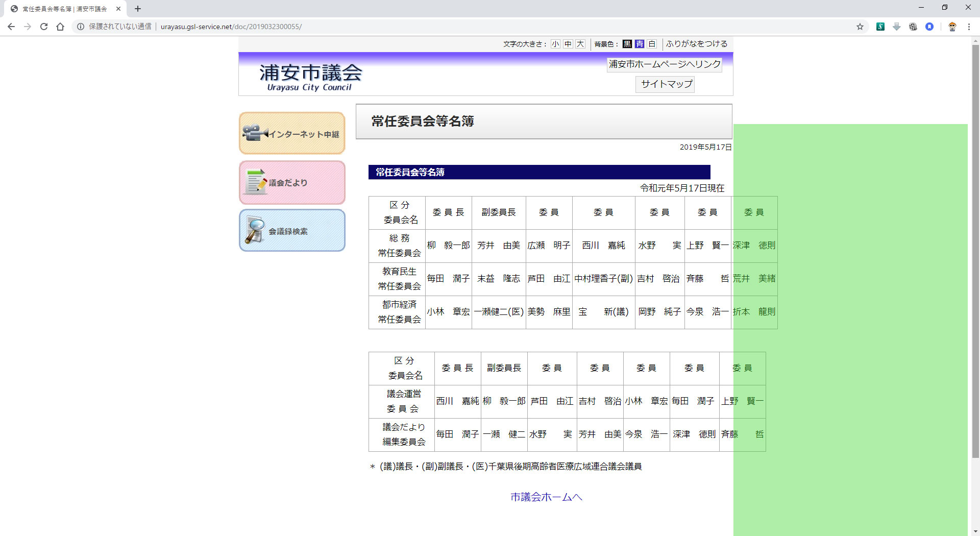
Task: Click the blue circle extension icon
Action: (x=929, y=27)
